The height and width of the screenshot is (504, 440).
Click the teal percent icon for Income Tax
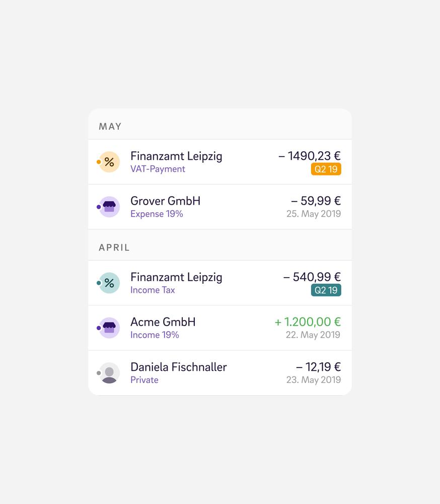point(109,283)
